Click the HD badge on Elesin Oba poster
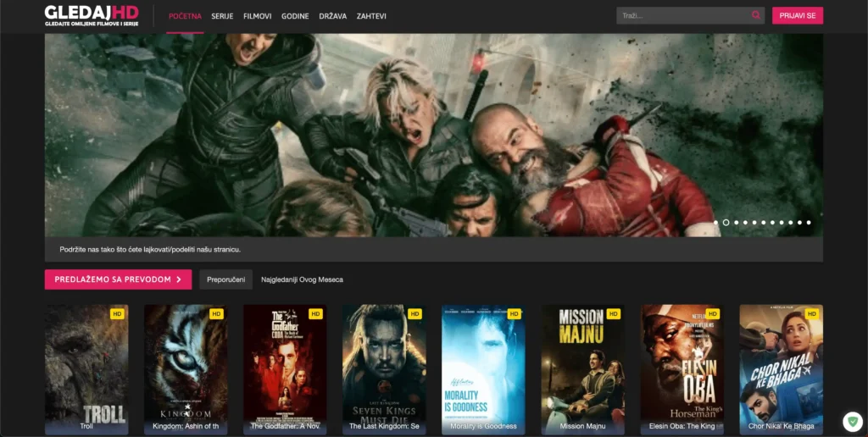Screen dimensions: 868x437 click(x=712, y=313)
